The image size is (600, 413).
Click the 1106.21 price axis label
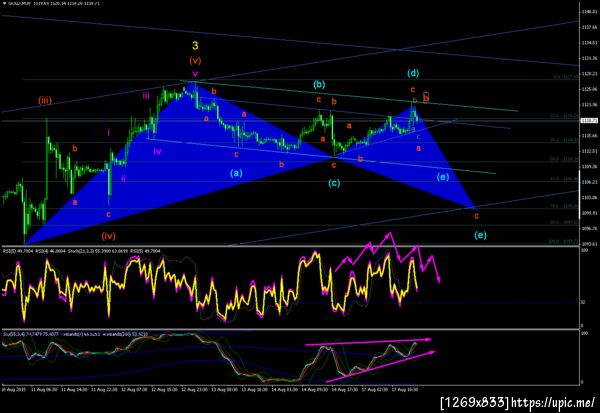pyautogui.click(x=590, y=182)
